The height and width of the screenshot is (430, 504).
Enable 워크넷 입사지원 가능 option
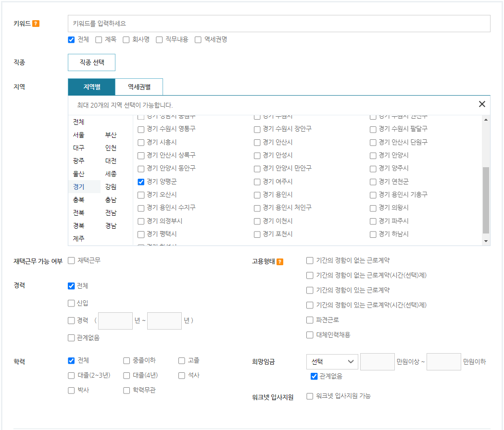point(310,396)
